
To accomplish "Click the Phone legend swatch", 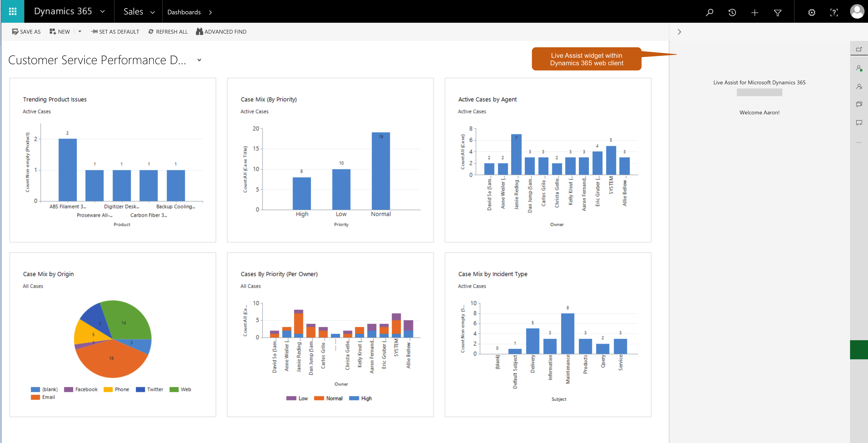I will coord(108,389).
